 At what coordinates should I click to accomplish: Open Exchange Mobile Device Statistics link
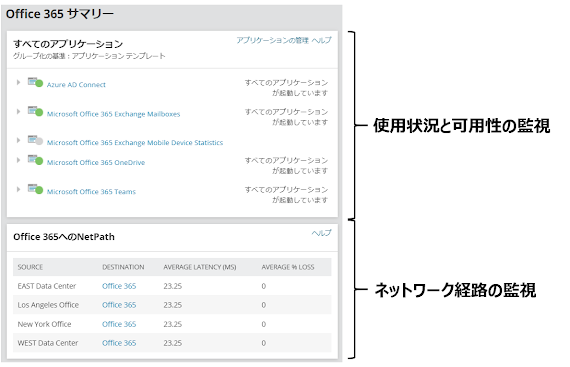tap(135, 143)
